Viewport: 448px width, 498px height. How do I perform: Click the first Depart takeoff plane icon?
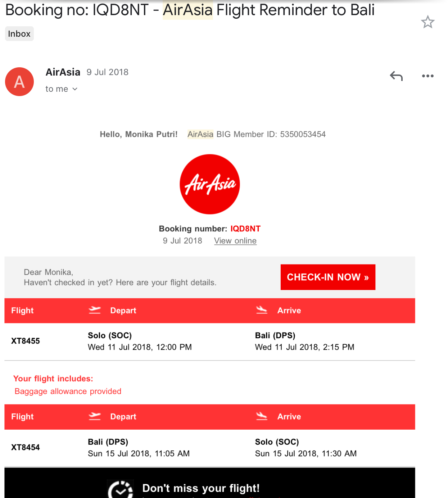(95, 310)
